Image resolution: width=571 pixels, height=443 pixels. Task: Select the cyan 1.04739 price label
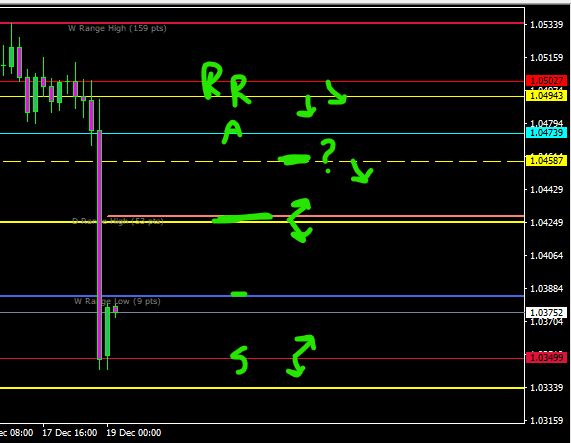click(x=546, y=133)
